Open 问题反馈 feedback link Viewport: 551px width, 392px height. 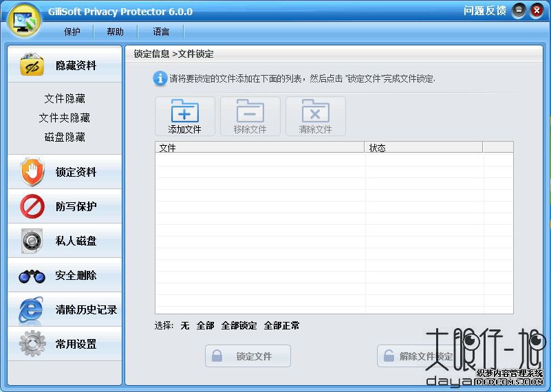coord(484,11)
